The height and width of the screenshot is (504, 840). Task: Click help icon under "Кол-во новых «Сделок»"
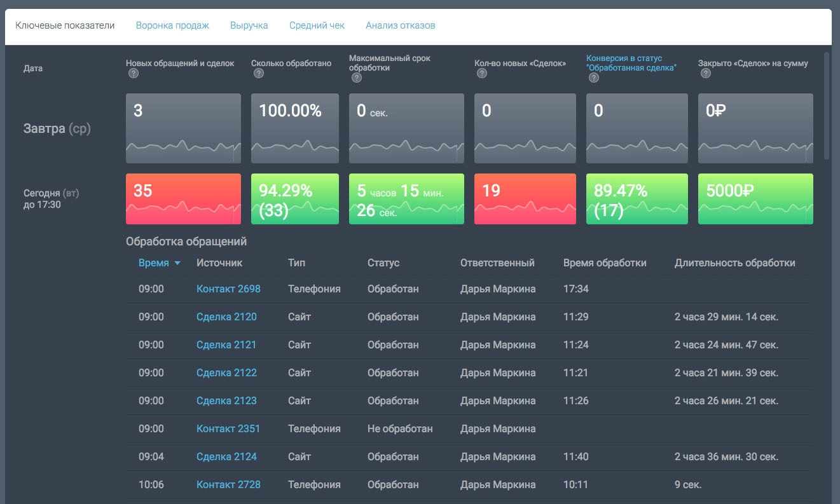coord(482,74)
